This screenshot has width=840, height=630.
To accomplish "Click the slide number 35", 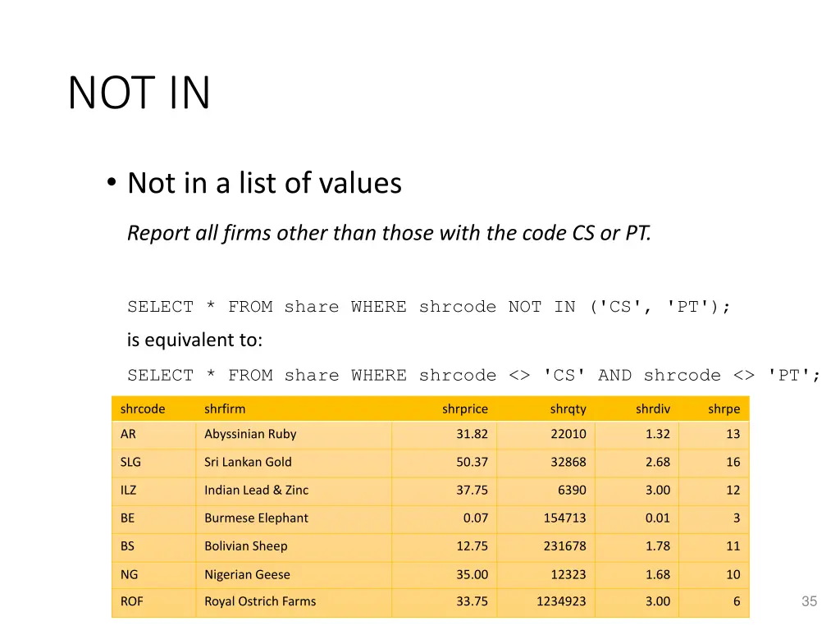I will [809, 601].
